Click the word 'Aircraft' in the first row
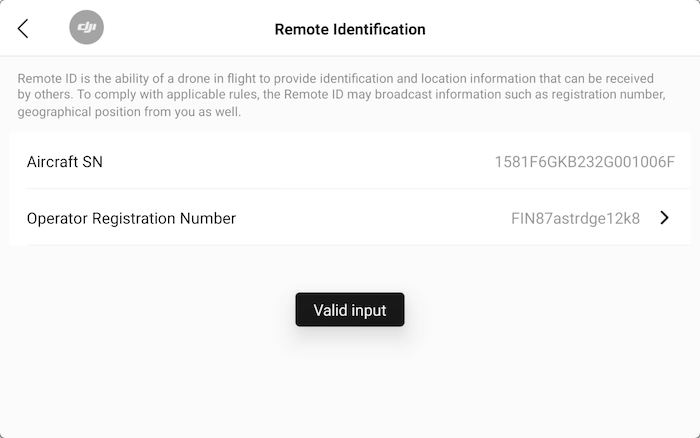Screen dimensions: 700x438 (52, 162)
